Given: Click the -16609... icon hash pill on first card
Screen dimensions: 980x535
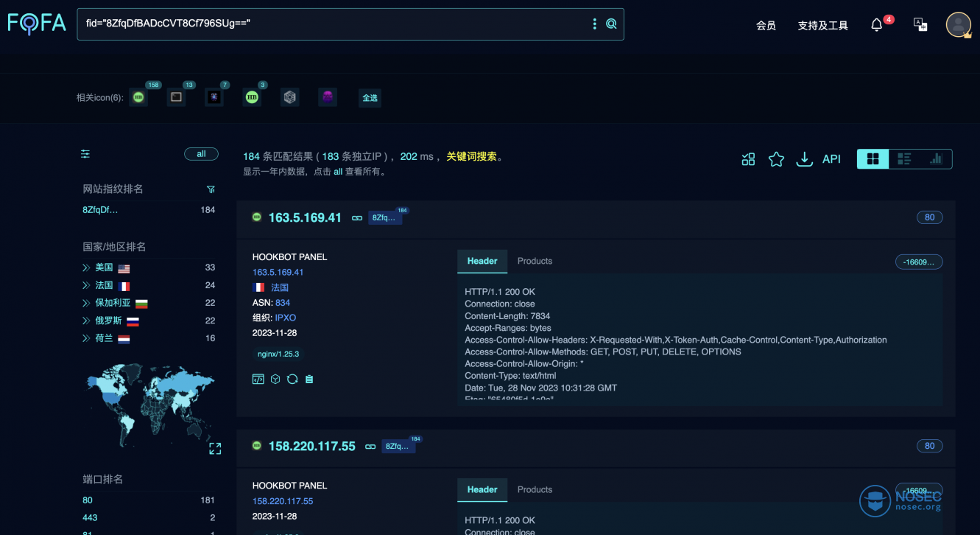Looking at the screenshot, I should coord(919,262).
